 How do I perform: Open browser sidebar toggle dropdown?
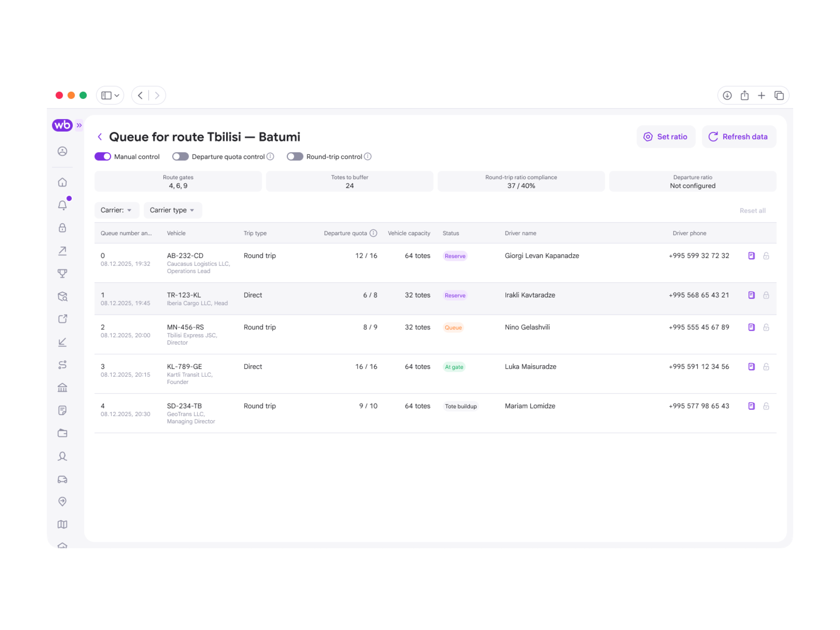[110, 95]
